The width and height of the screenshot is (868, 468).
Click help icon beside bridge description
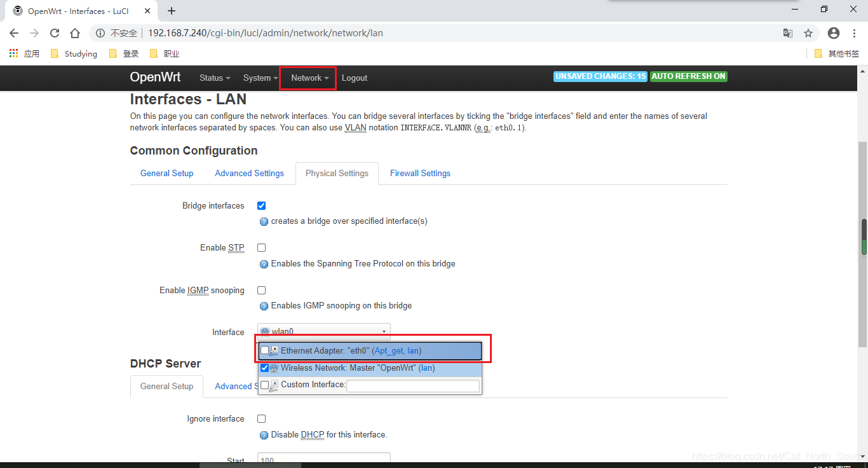click(264, 221)
